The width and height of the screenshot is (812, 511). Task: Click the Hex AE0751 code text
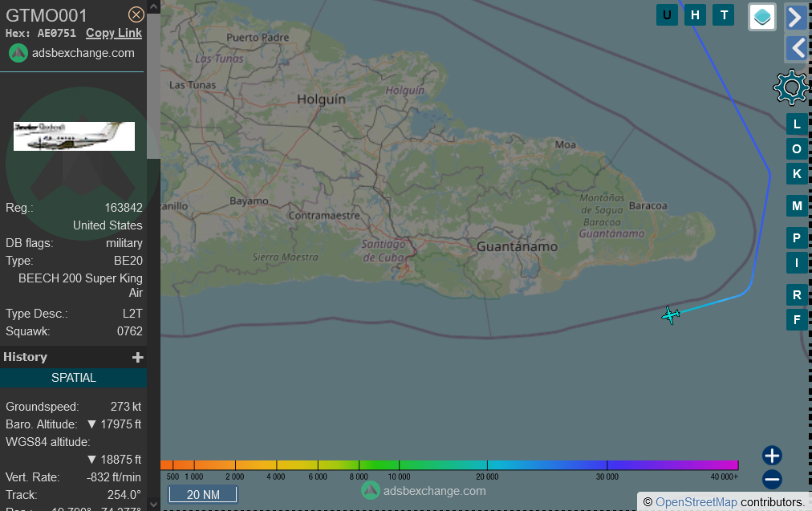pos(41,33)
